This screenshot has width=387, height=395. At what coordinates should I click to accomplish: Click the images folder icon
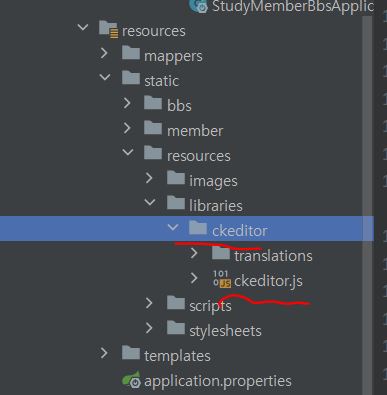click(176, 178)
